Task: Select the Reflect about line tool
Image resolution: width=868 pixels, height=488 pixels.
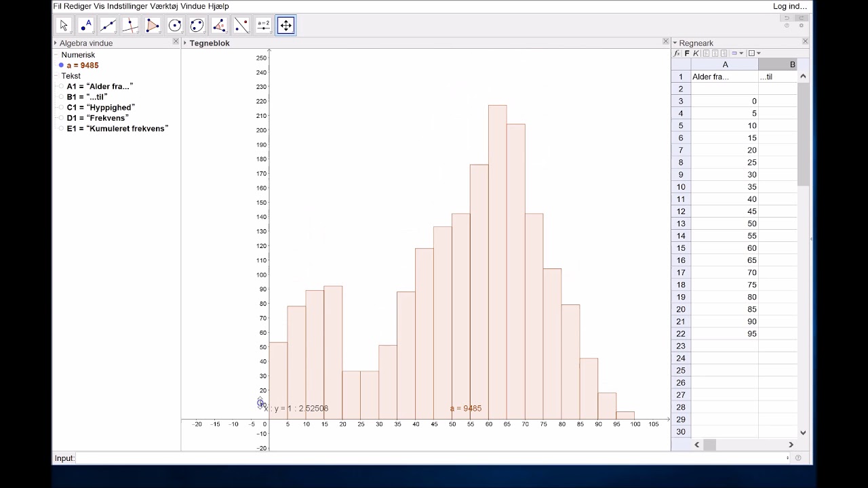Action: coord(241,26)
